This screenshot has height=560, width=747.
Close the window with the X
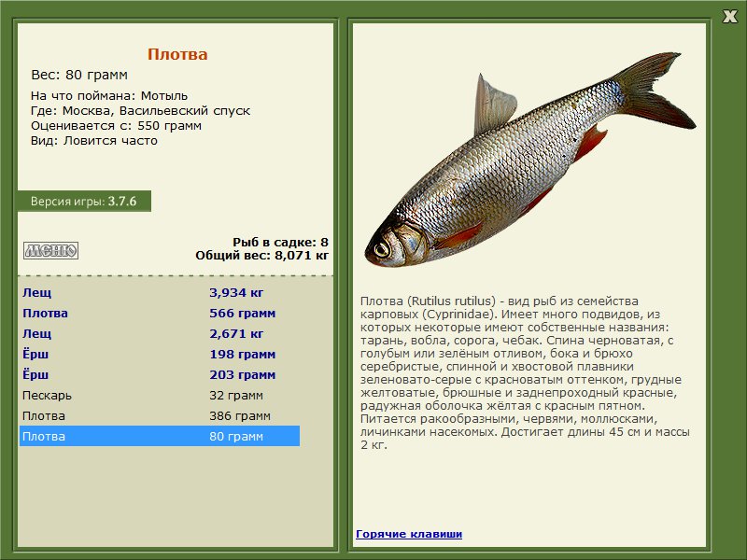click(x=729, y=17)
